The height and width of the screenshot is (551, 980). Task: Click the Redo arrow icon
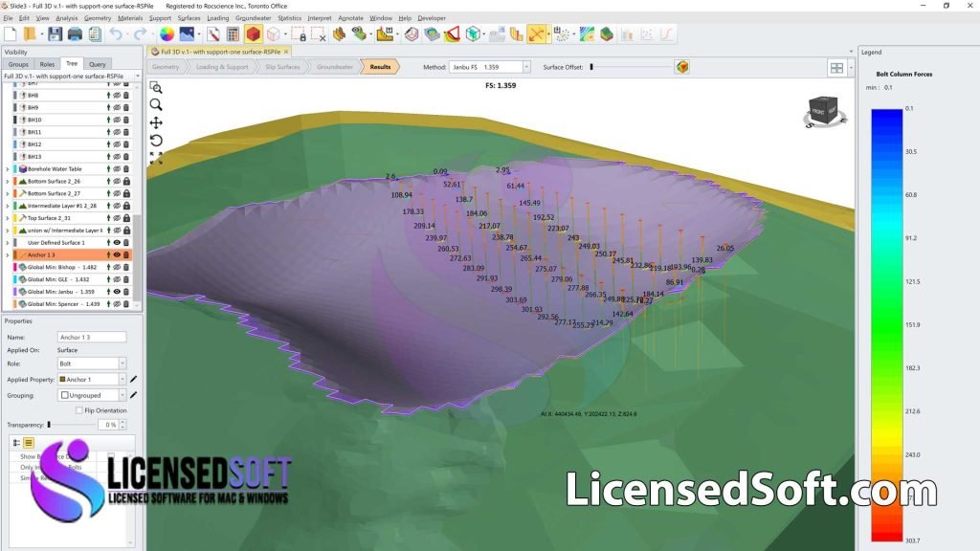tap(141, 34)
